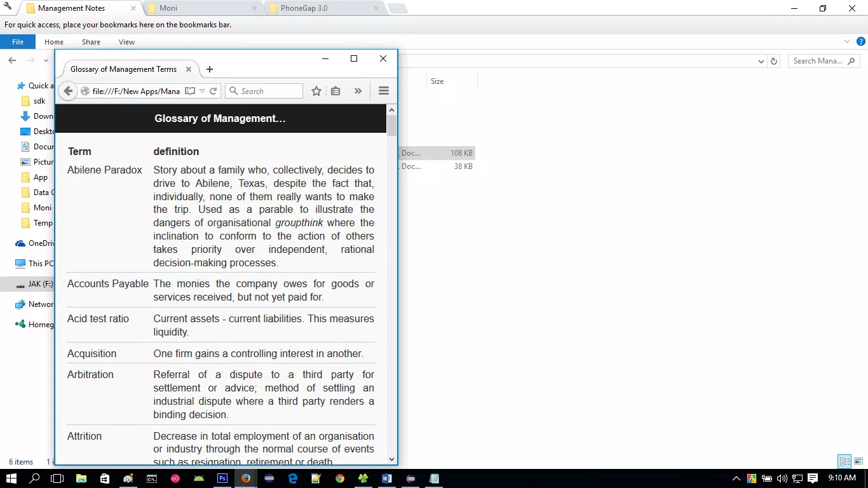Expand Explorer address path dropdown
This screenshot has height=488, width=868.
761,61
